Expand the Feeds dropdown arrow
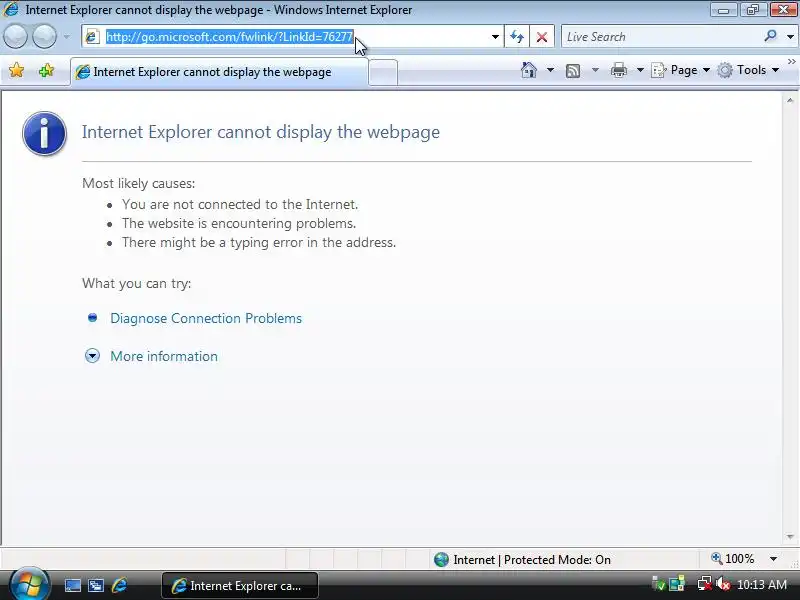Viewport: 800px width, 600px height. coord(595,70)
